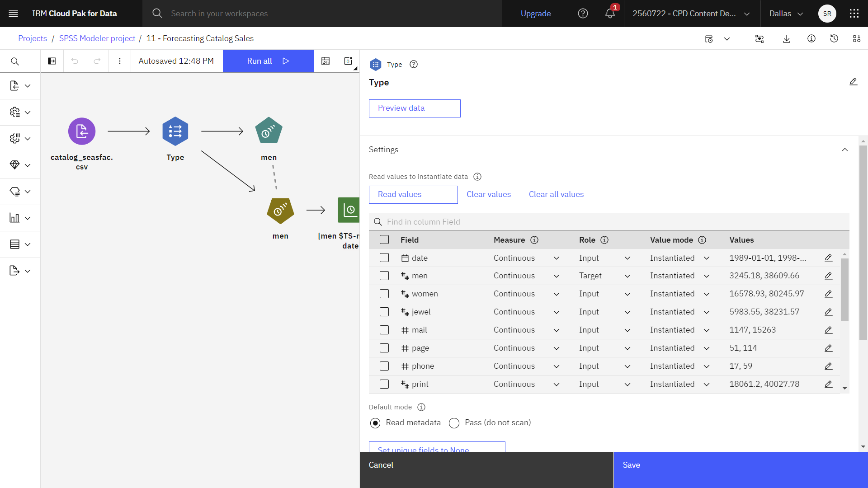The image size is (868, 488).
Task: Click the Read values button
Action: point(413,195)
